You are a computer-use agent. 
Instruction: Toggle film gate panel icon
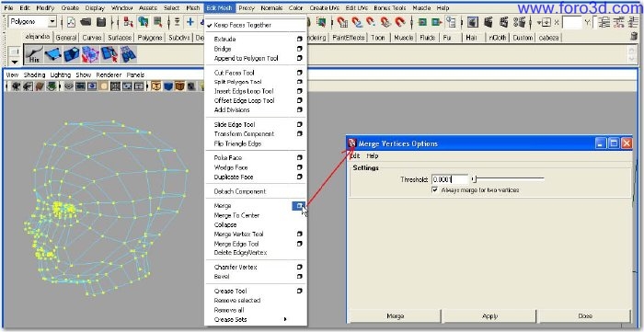tap(80, 86)
